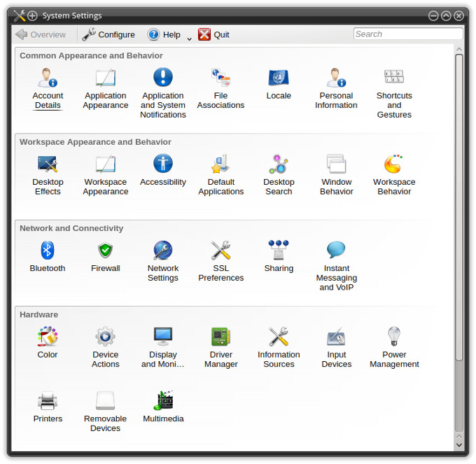The image size is (476, 464).
Task: Open Desktop Search settings
Action: click(279, 175)
